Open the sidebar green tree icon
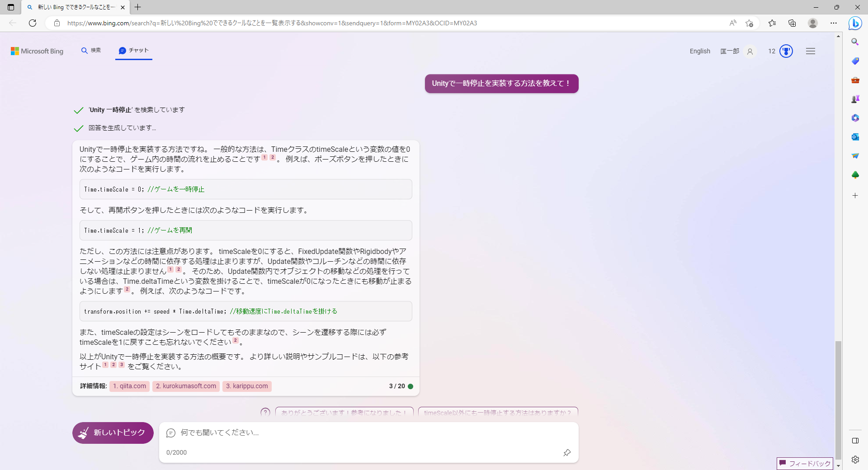Screen dimensions: 868x470 [855, 175]
